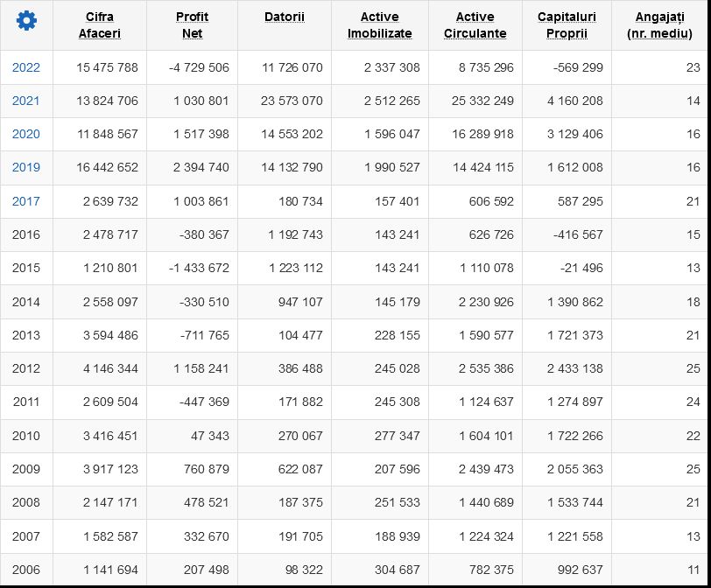The height and width of the screenshot is (588, 711).
Task: Open the 2022 year link
Action: (x=26, y=67)
